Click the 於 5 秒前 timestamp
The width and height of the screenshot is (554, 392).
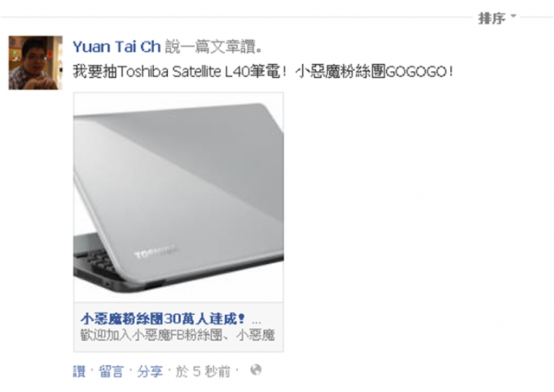point(203,371)
